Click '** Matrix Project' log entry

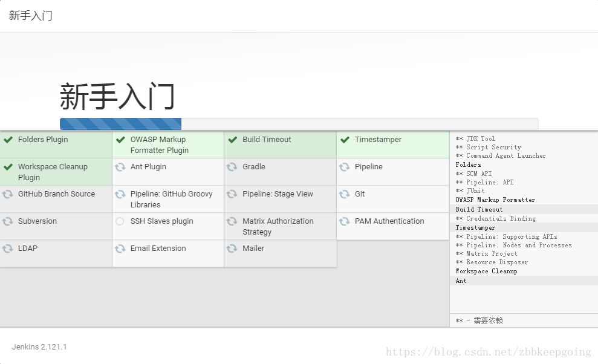click(487, 254)
